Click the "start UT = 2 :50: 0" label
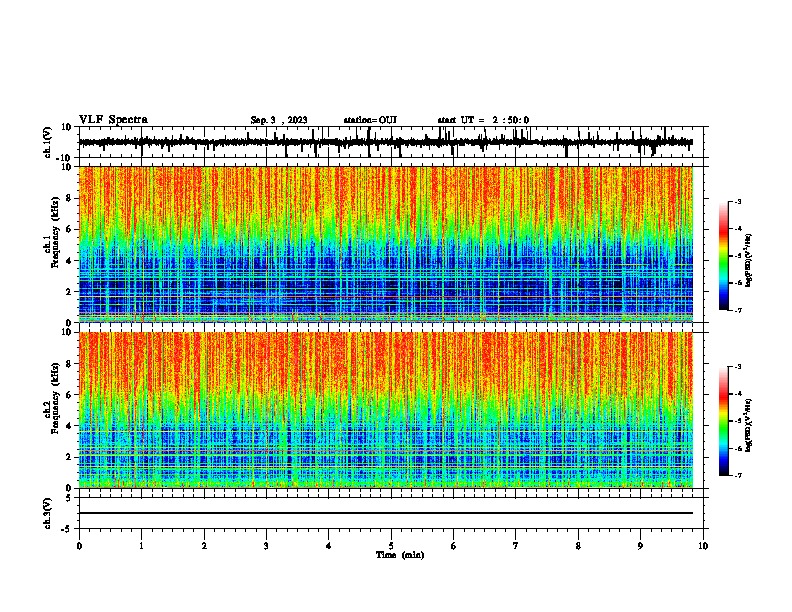The image size is (792, 612). 483,120
